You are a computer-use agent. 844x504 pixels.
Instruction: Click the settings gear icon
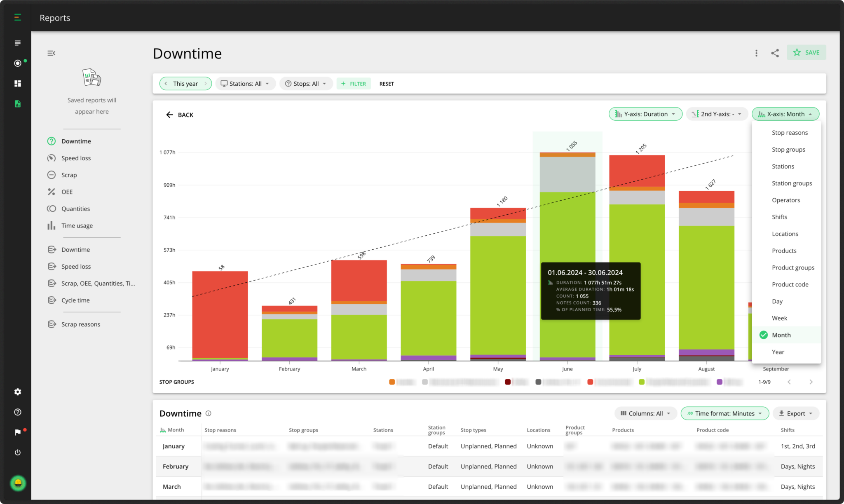pos(17,391)
